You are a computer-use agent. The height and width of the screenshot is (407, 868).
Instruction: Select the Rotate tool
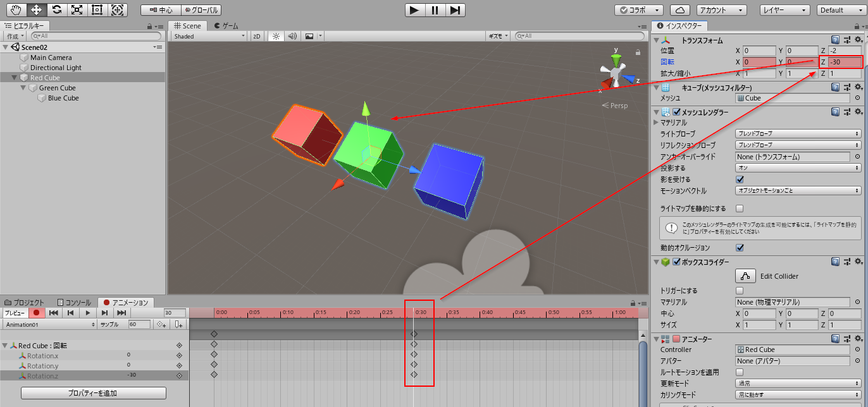(x=57, y=9)
